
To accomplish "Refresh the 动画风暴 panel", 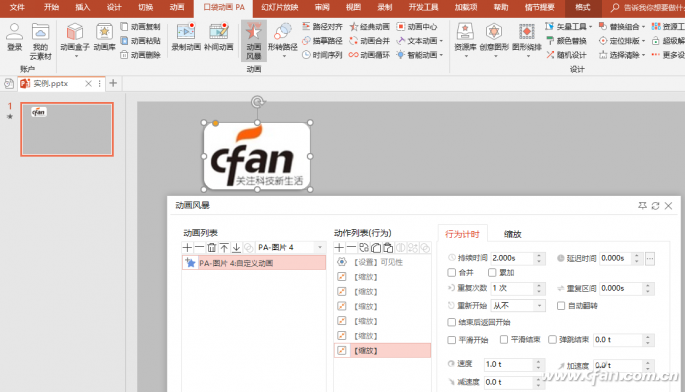I will [x=655, y=205].
